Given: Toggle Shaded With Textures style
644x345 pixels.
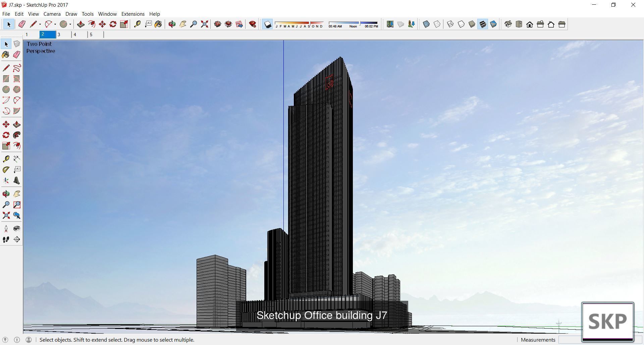Looking at the screenshot, I should [483, 24].
